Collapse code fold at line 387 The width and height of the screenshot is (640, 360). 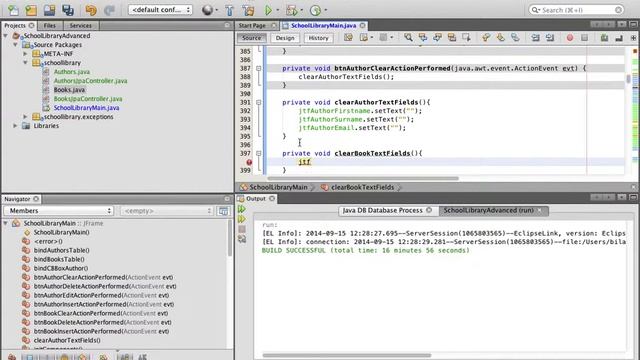[258, 69]
